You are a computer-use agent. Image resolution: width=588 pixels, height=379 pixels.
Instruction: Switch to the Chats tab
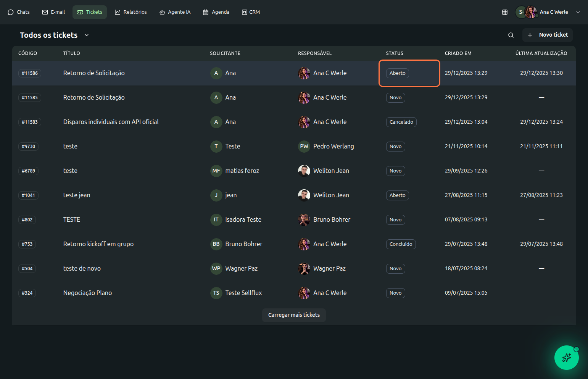click(x=19, y=12)
